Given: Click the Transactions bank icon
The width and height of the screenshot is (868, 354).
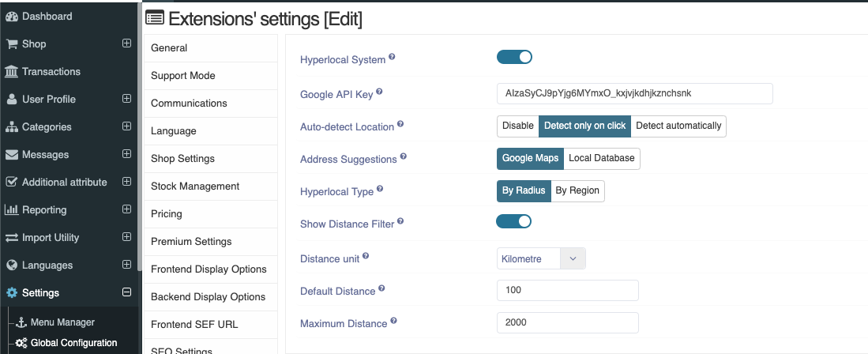Looking at the screenshot, I should point(11,71).
